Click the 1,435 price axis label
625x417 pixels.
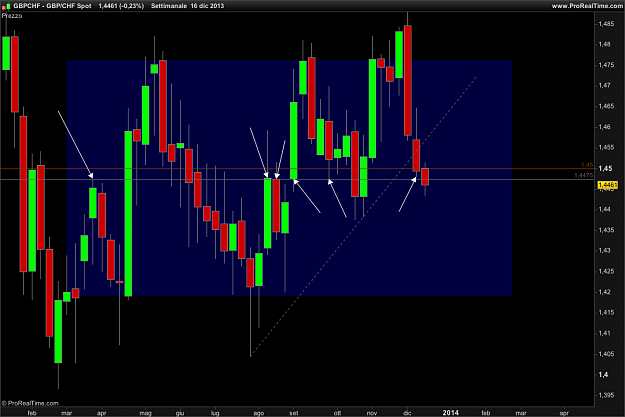pyautogui.click(x=606, y=230)
